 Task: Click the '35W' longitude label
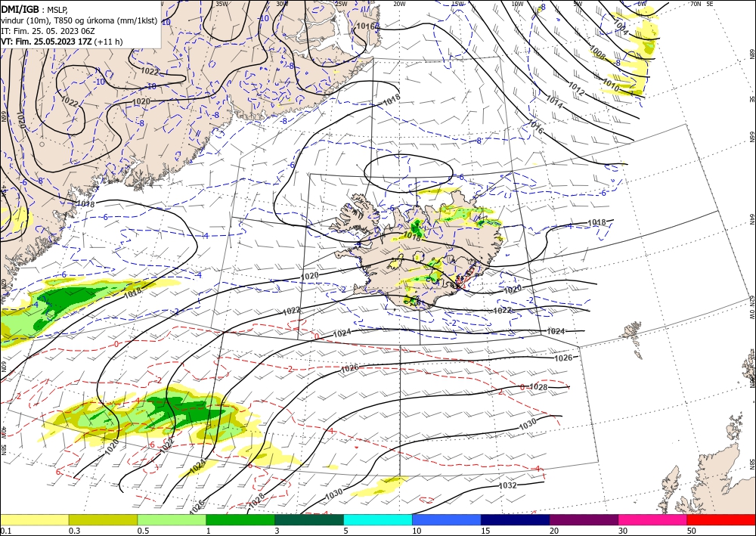click(x=222, y=4)
